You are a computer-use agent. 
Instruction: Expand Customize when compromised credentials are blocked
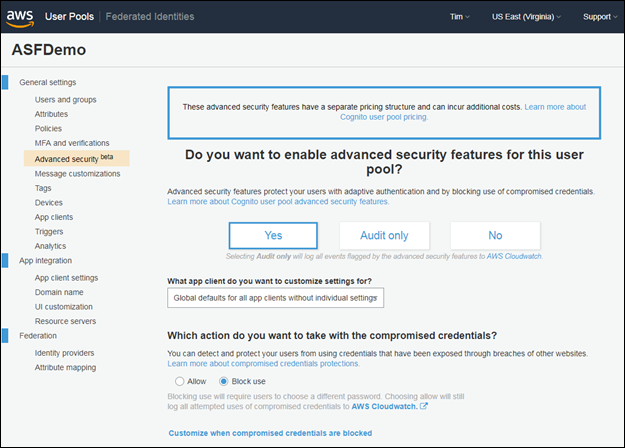[x=270, y=433]
